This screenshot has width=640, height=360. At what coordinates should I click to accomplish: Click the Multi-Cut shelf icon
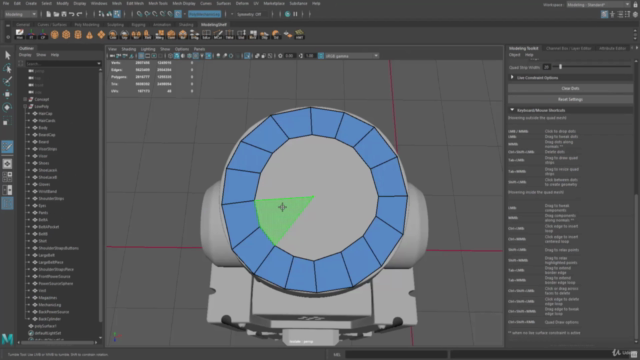(x=218, y=35)
